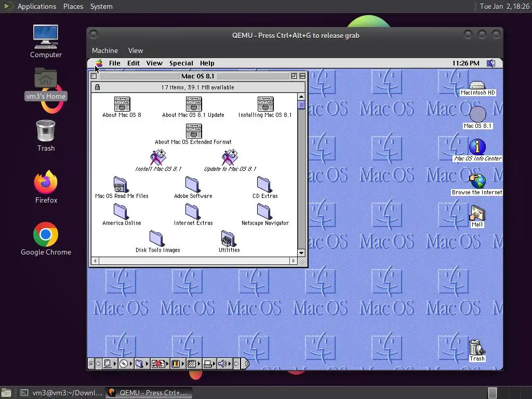Open the Mac OS View menu
The width and height of the screenshot is (532, 399).
(x=154, y=63)
